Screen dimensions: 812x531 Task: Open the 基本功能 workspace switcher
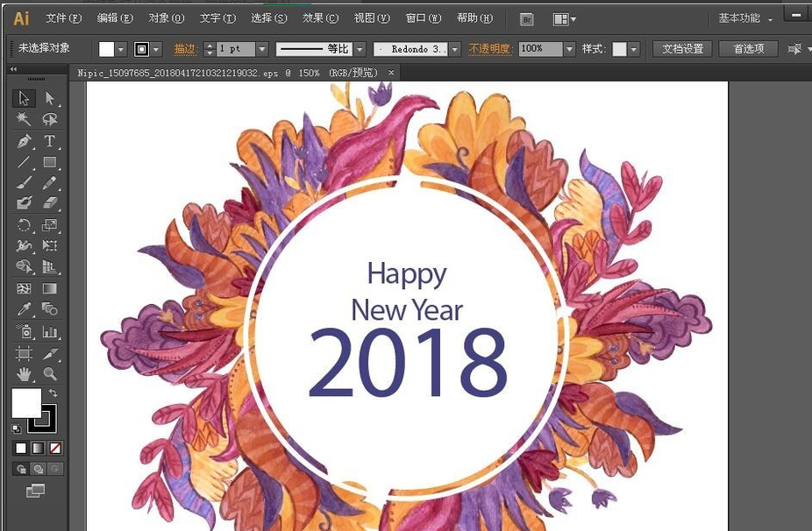coord(745,18)
